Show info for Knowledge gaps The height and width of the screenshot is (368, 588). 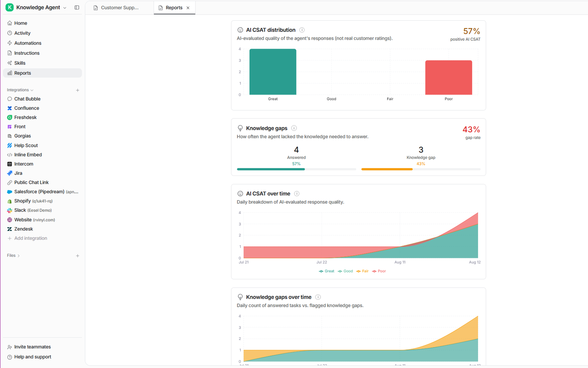click(x=294, y=128)
